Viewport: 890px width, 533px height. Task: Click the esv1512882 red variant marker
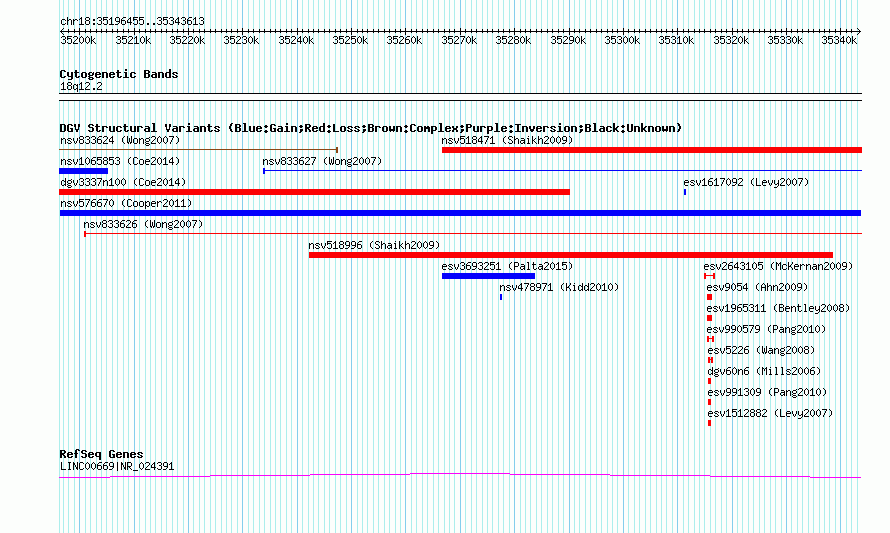pos(710,423)
